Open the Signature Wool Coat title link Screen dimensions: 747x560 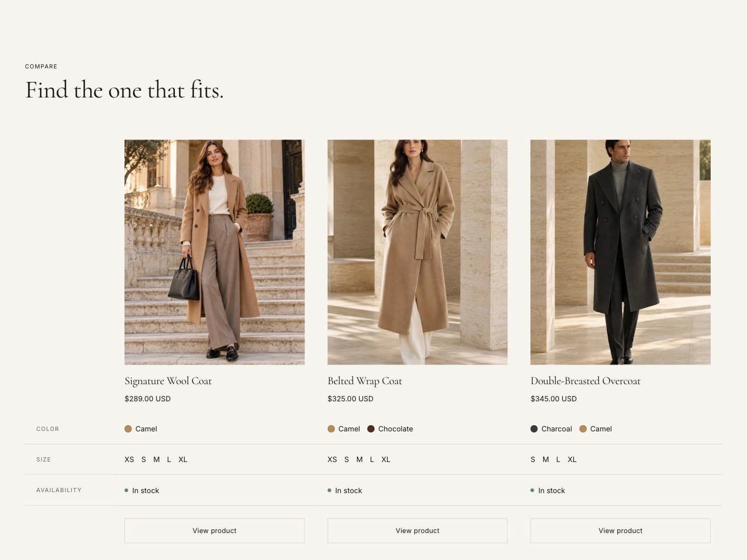tap(168, 381)
